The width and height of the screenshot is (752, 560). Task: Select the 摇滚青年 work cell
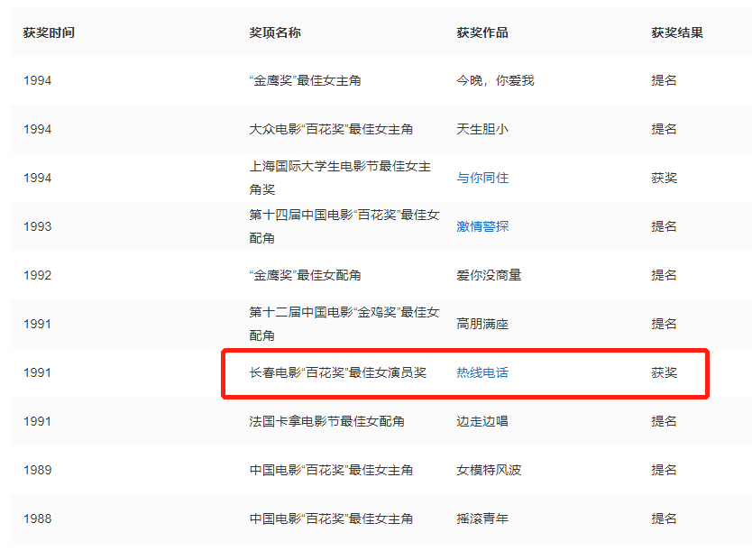(x=482, y=519)
